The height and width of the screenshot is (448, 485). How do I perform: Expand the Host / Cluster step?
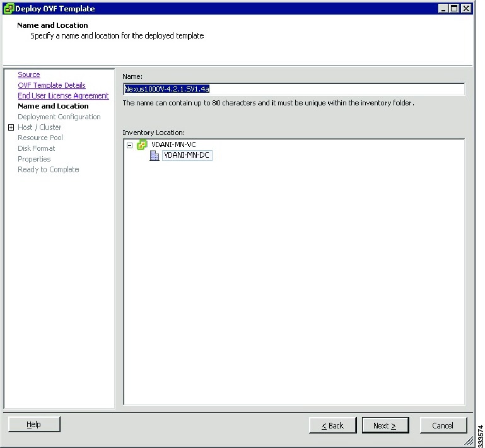[11, 127]
